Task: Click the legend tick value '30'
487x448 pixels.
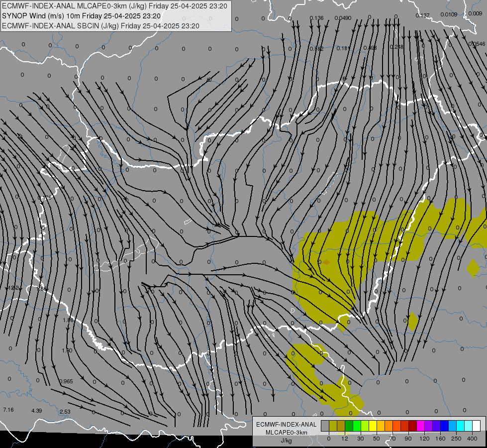Action: (361, 439)
